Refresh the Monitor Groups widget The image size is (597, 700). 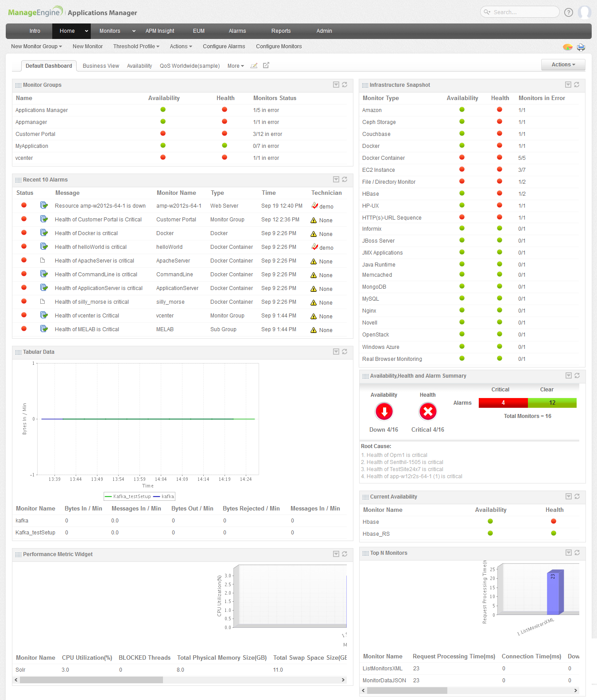pyautogui.click(x=345, y=85)
